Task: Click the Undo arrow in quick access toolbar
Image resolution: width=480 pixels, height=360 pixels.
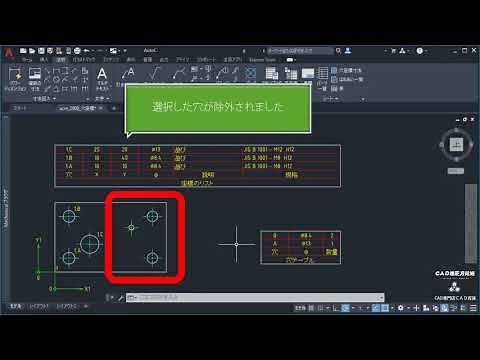Action: pyautogui.click(x=87, y=51)
